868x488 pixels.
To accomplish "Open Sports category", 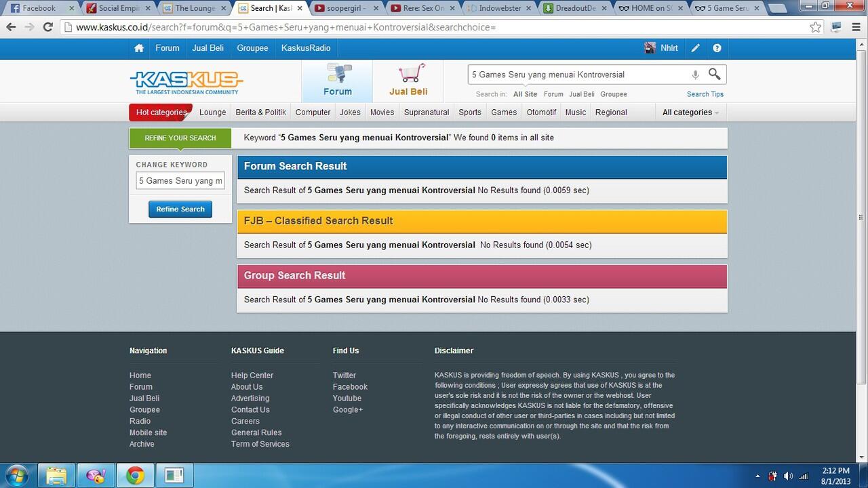I will [470, 113].
